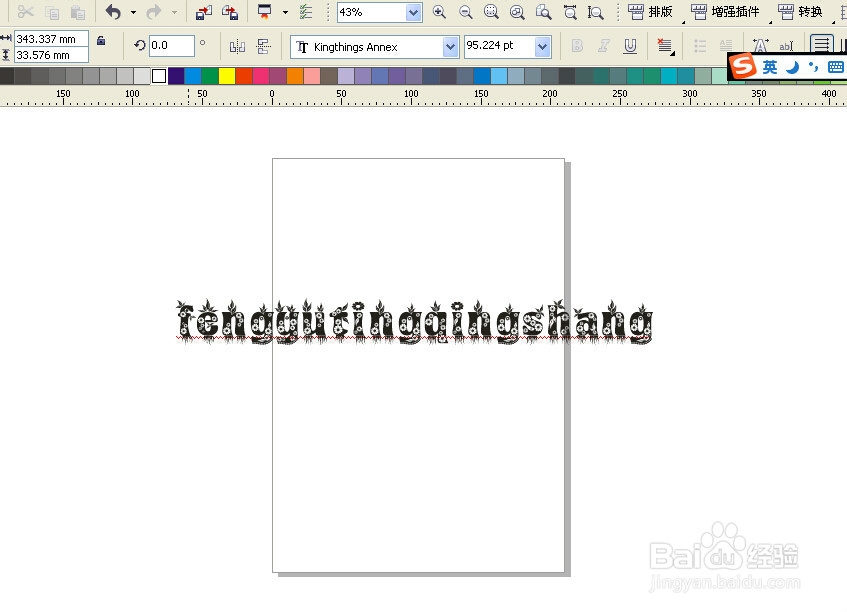Click the Copy icon
The height and width of the screenshot is (612, 847).
coord(52,12)
